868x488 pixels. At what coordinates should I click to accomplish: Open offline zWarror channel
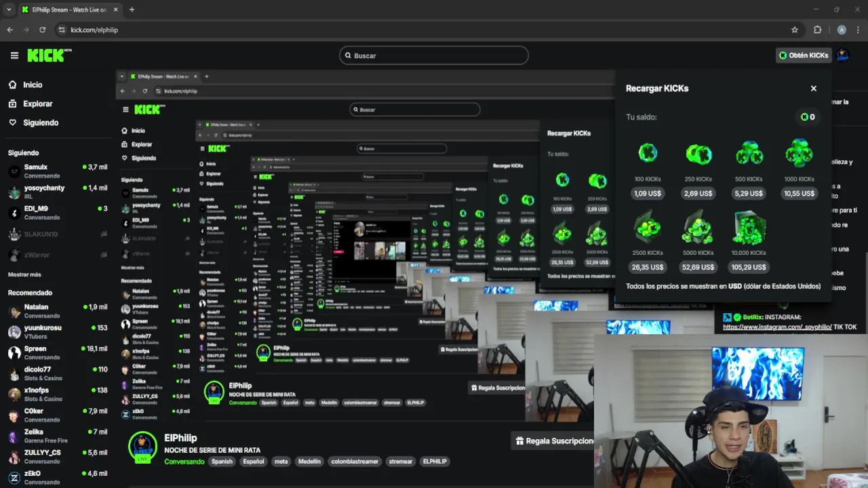[x=57, y=255]
